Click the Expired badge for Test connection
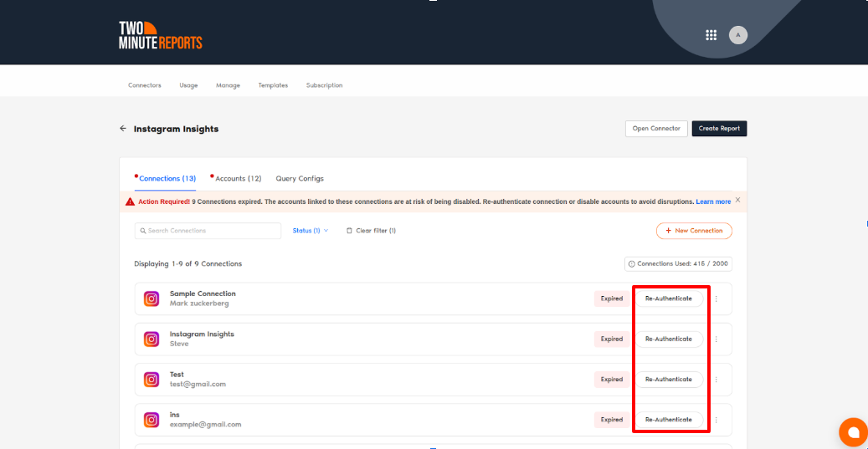The image size is (868, 449). (612, 380)
